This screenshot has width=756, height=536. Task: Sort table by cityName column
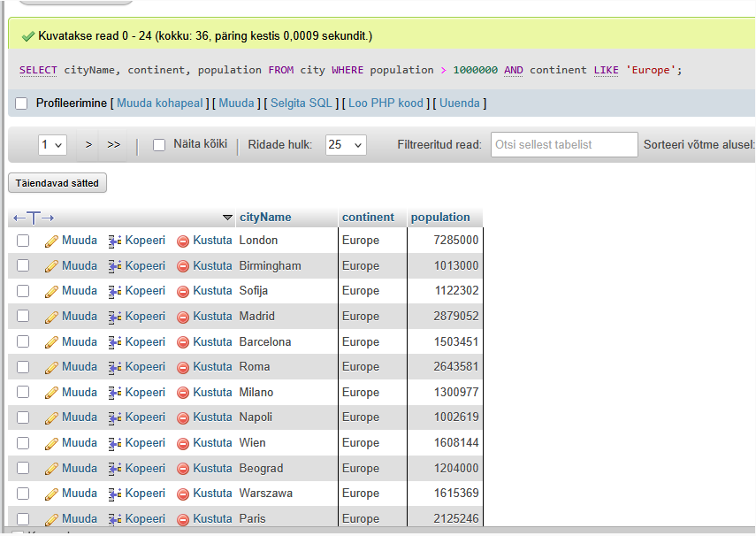click(265, 218)
